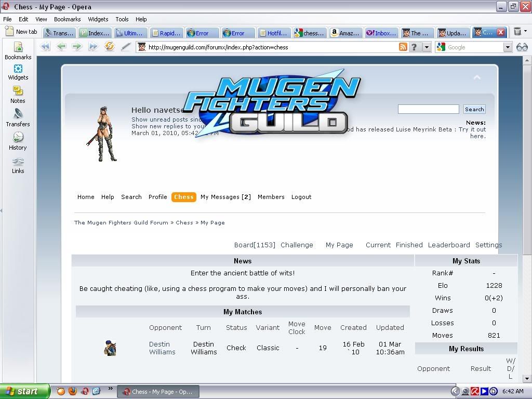Viewport: 532px width, 399px height.
Task: Click the forum search text field
Action: click(428, 109)
